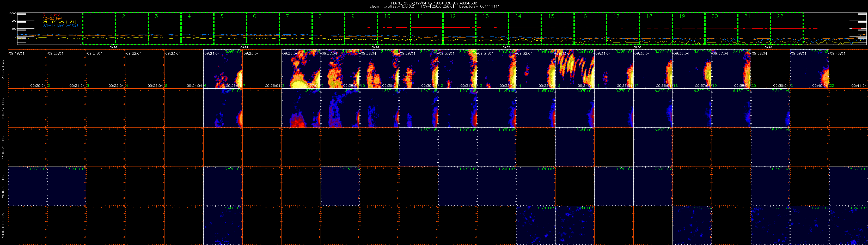
Task: Open 50-100 keV image labeled 1.33E+03
Action: [536, 225]
